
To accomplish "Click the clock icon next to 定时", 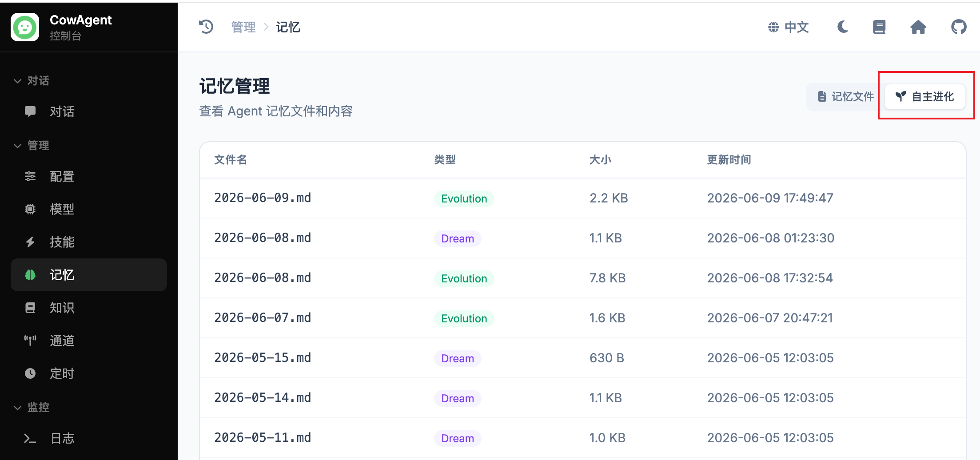I will point(30,373).
